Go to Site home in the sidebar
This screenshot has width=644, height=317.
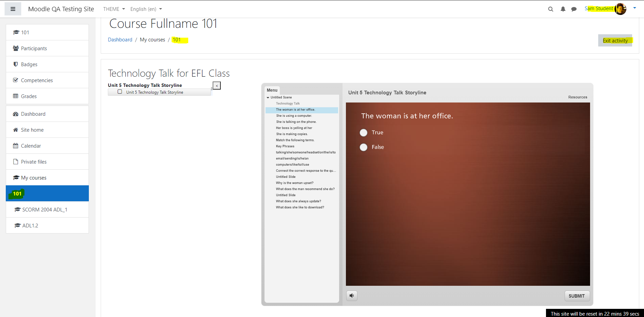[47, 130]
